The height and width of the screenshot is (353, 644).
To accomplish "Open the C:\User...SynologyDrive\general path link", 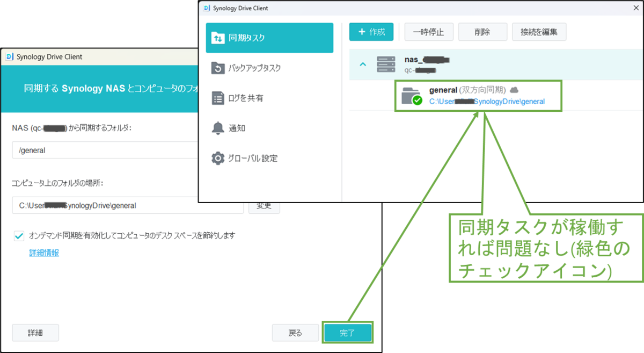I will tap(487, 101).
